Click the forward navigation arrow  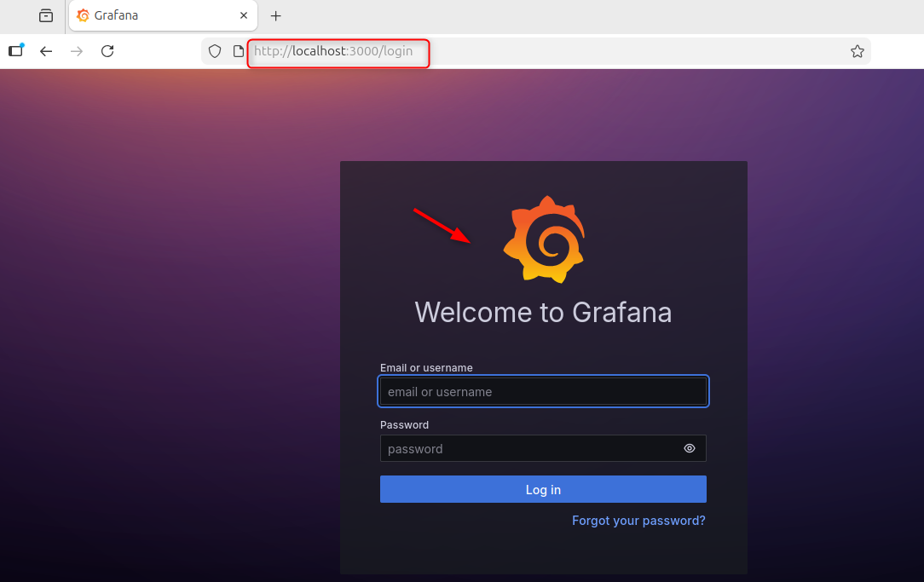pyautogui.click(x=77, y=51)
